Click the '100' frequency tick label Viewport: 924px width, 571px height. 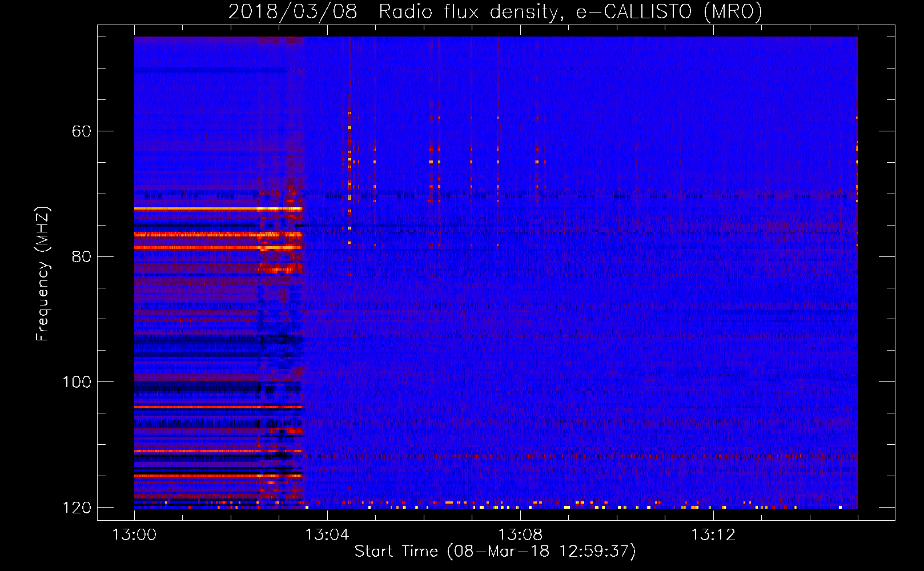pos(77,382)
